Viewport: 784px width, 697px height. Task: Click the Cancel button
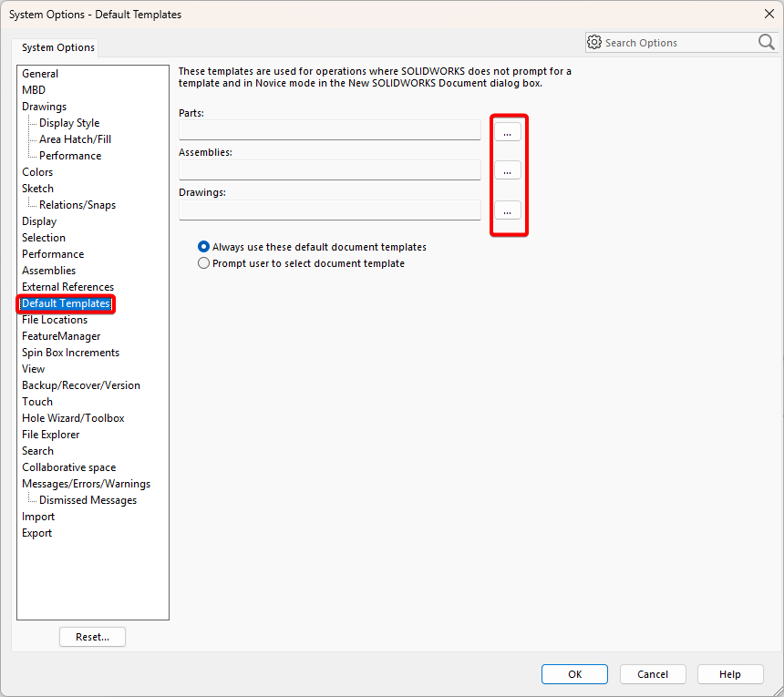click(653, 674)
